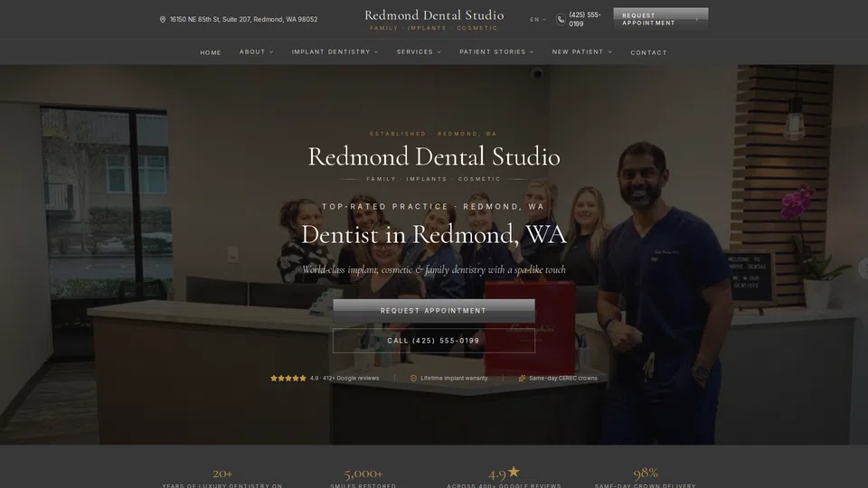
Task: Open the EN language dropdown
Action: pyautogui.click(x=537, y=19)
